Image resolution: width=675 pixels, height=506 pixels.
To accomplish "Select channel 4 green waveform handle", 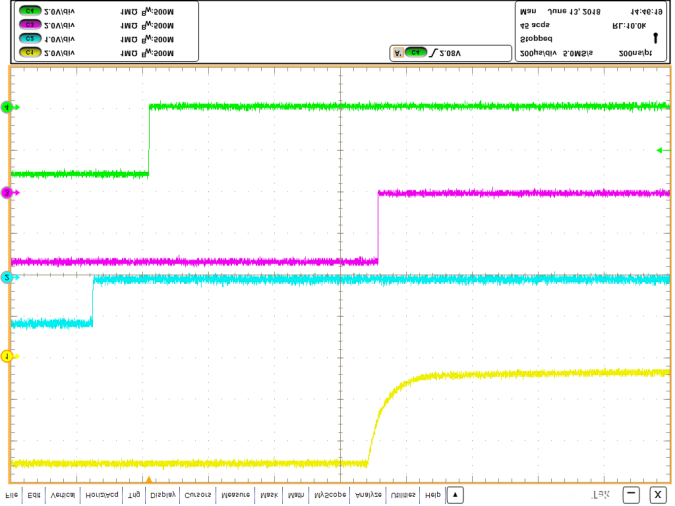I will [x=7, y=107].
